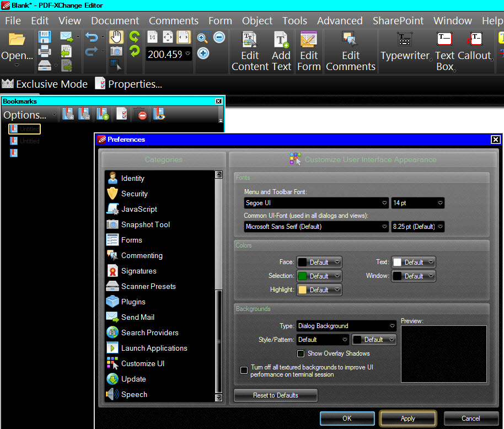Click categories list scroll down arrow

coord(218,398)
